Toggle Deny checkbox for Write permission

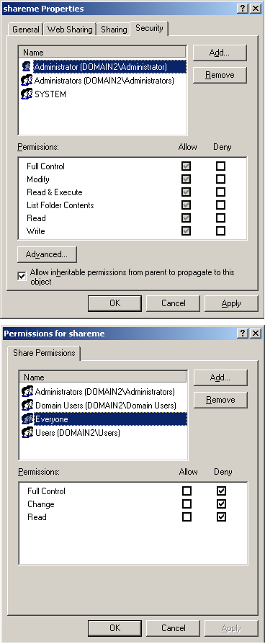click(220, 231)
